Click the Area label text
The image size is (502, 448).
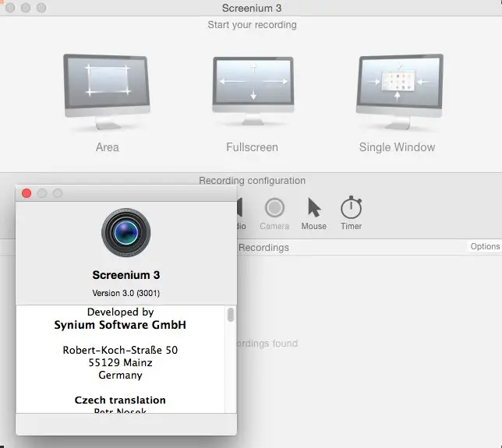click(108, 147)
